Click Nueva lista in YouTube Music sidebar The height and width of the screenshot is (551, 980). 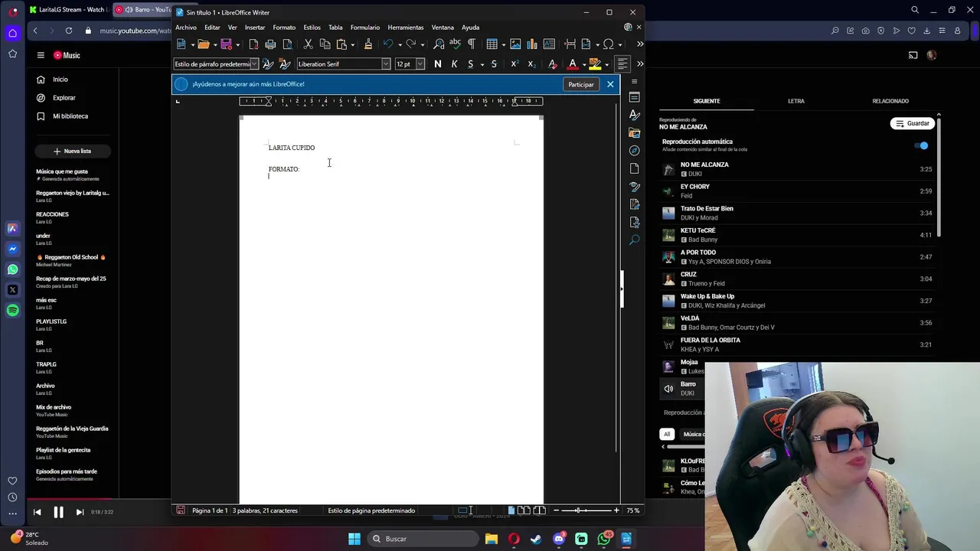(72, 152)
